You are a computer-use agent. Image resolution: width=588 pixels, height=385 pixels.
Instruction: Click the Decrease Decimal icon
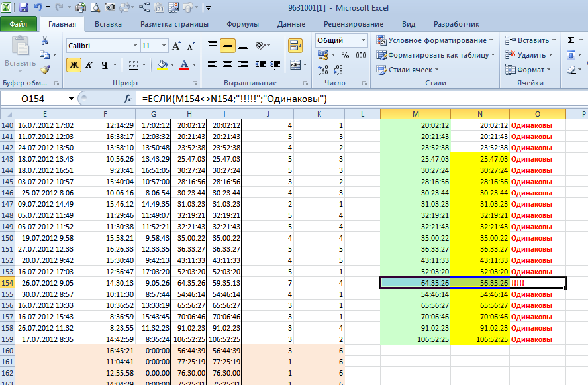(338, 70)
